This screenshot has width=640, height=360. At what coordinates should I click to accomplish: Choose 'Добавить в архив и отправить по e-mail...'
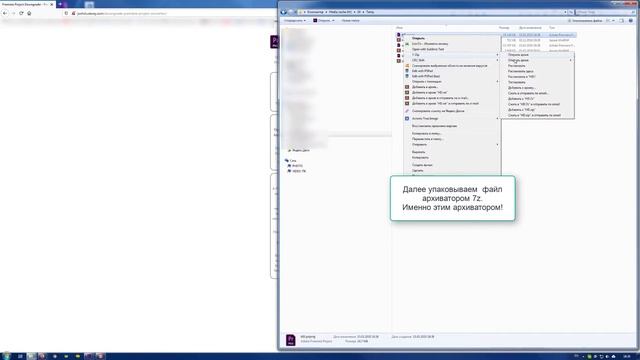(x=440, y=98)
